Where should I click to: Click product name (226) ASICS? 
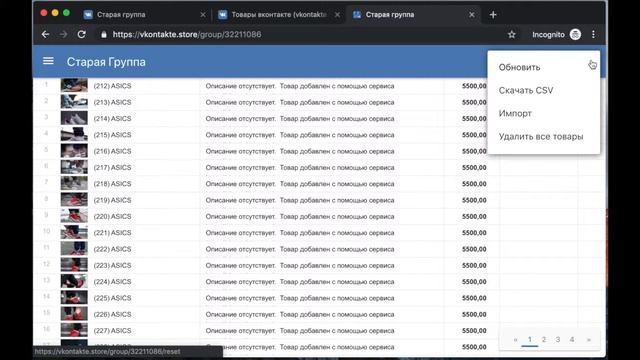[x=112, y=314]
